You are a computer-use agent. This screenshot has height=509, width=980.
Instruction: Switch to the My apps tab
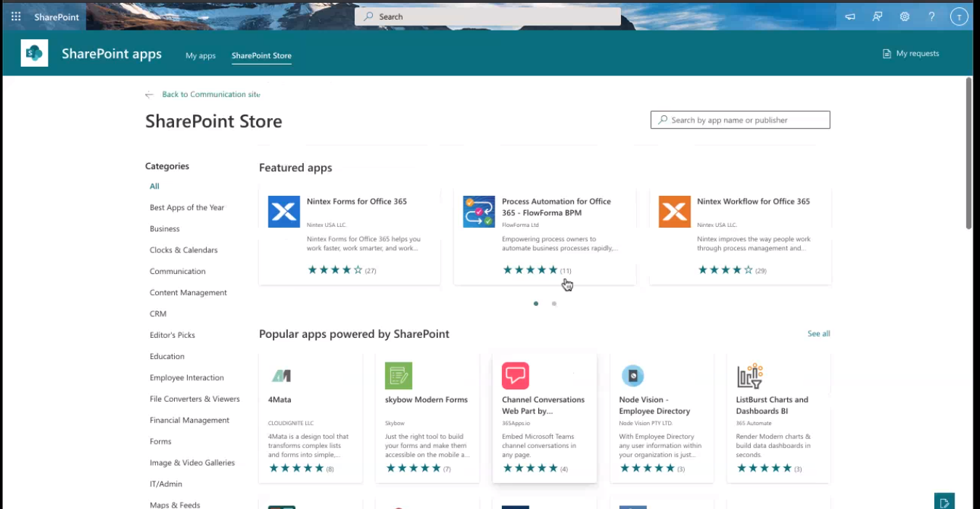pyautogui.click(x=200, y=56)
